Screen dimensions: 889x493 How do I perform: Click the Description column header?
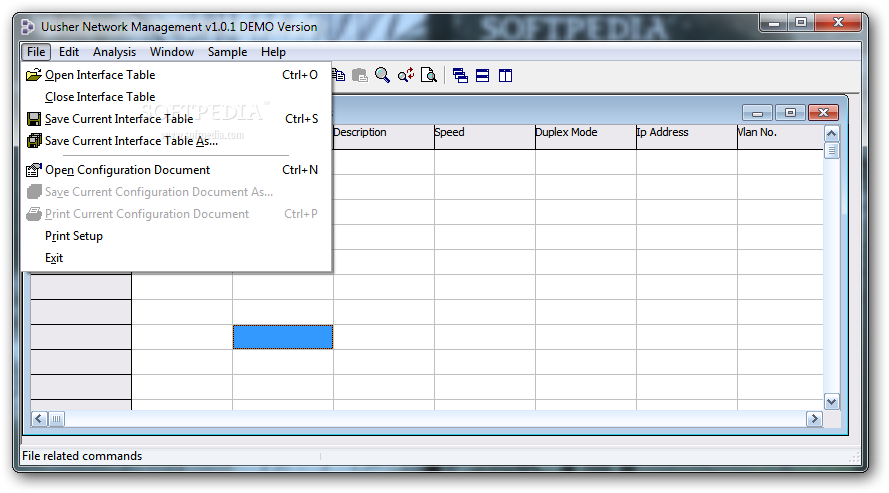(x=384, y=137)
